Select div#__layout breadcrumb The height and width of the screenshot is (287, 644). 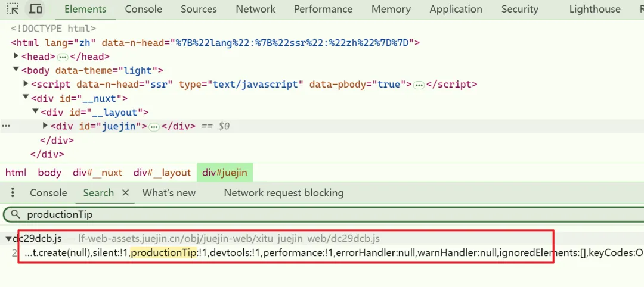(x=162, y=173)
